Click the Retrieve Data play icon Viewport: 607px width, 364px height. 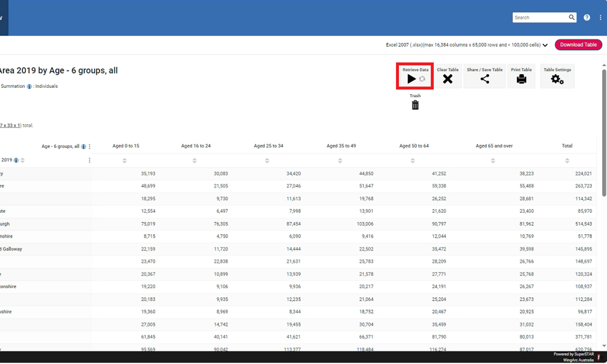(x=411, y=79)
